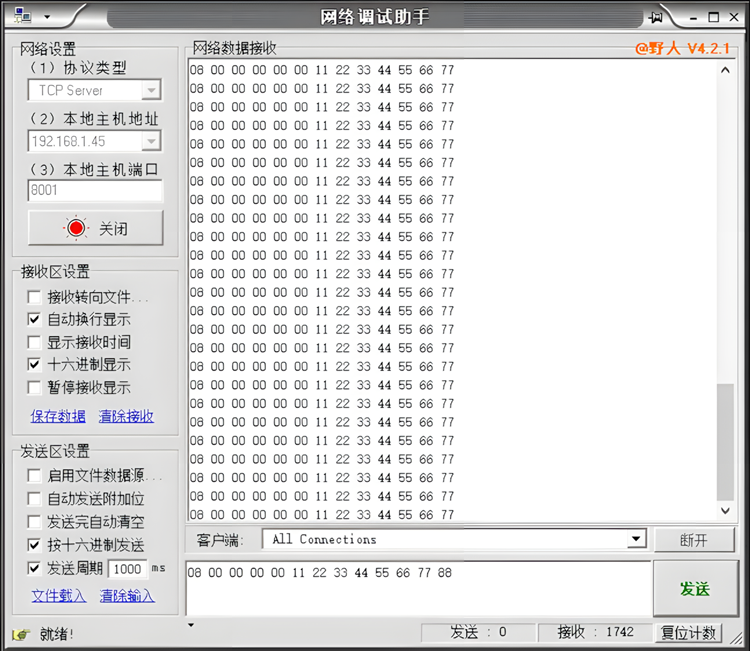Click the status icon beside 就绪!
This screenshot has height=651, width=750.
coord(20,634)
